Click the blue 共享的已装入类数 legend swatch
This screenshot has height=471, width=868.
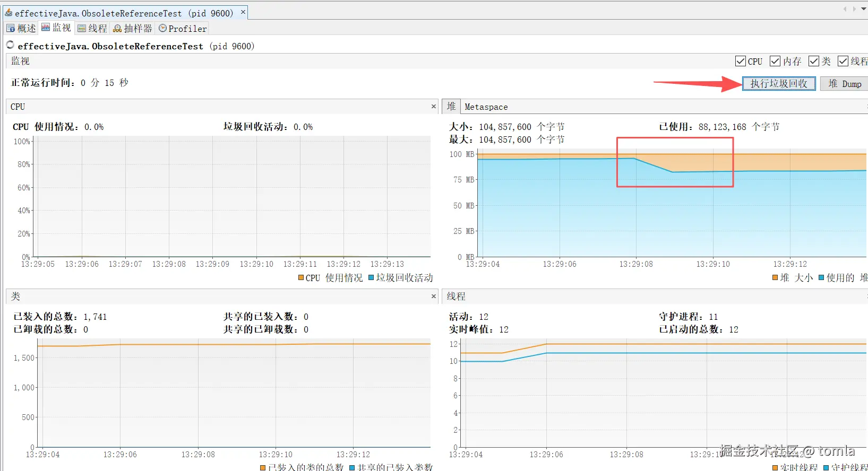click(x=352, y=467)
